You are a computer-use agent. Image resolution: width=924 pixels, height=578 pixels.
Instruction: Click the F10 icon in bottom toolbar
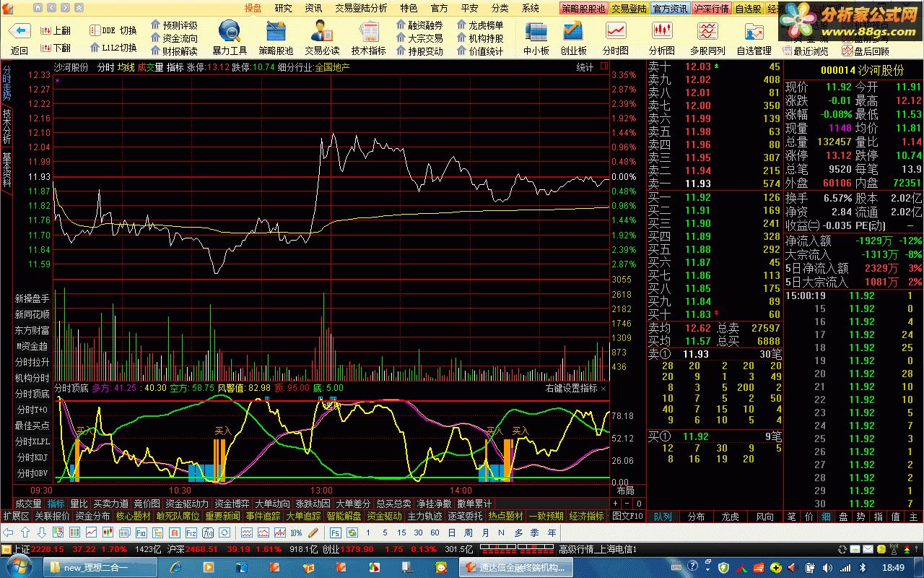[x=141, y=532]
